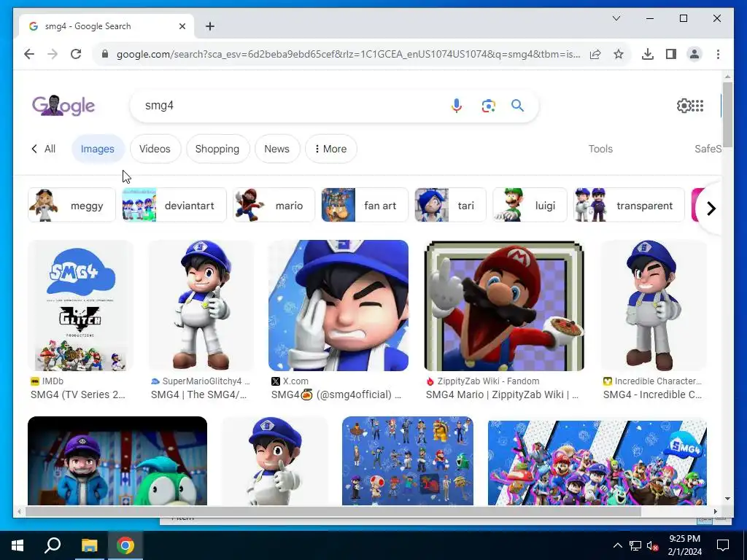The height and width of the screenshot is (560, 747).
Task: Click the padlock site info icon
Action: point(105,54)
